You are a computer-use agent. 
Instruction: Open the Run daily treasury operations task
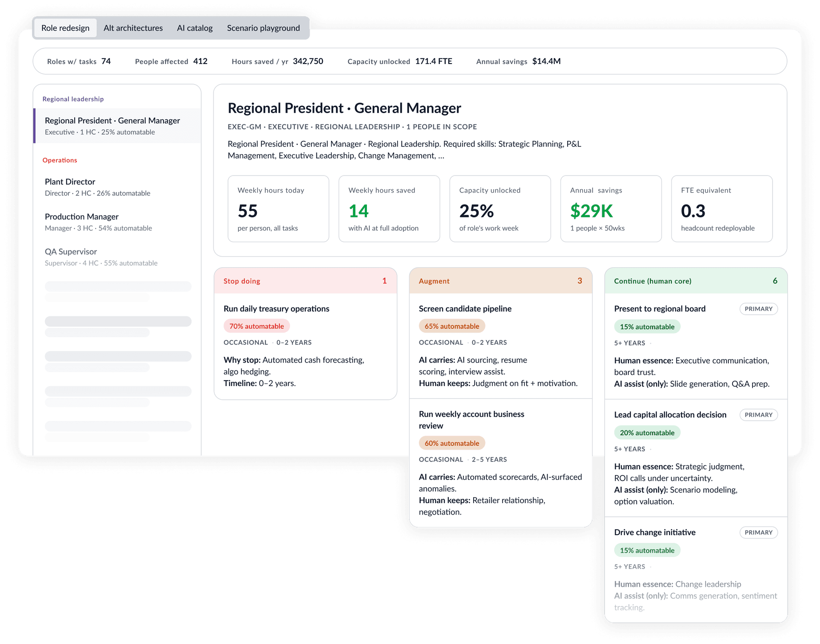coord(276,309)
